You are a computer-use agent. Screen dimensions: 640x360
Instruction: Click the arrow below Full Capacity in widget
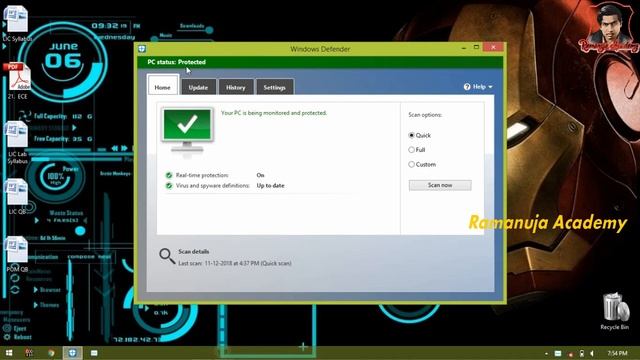click(x=74, y=128)
